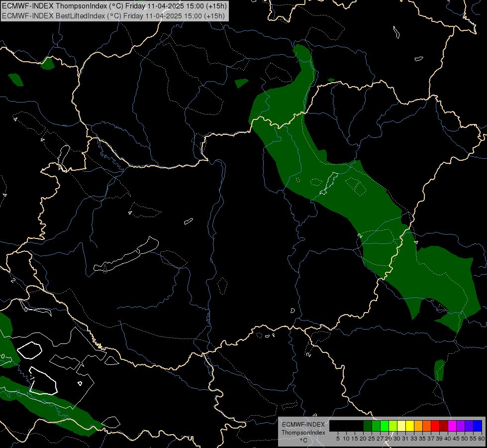Viewport: 487px width, 448px height.
Task: Click the legend tick value 55
Action: (473, 439)
